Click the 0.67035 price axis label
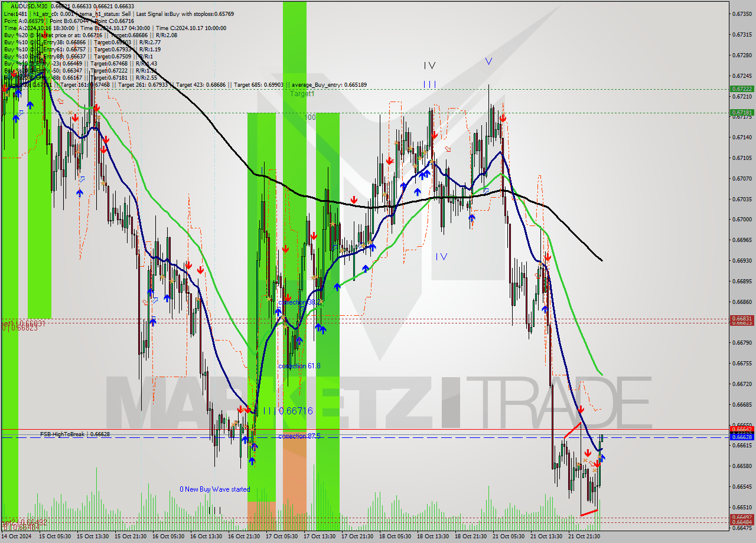Viewport: 756px width, 543px height. point(742,199)
